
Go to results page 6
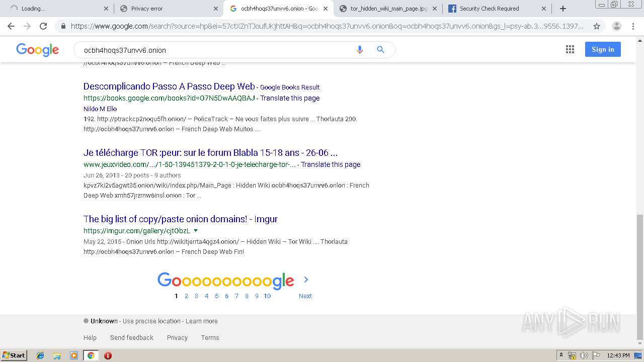click(226, 296)
